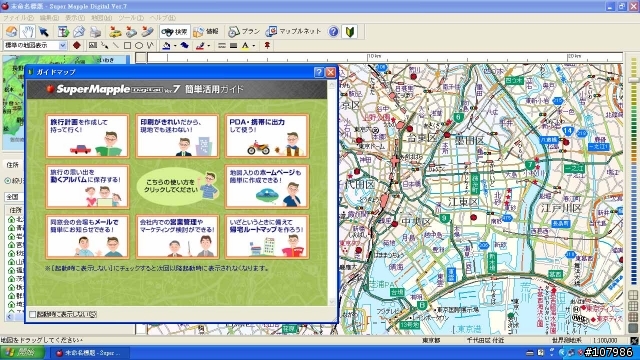This screenshot has height=360, width=640.
Task: Click the Windows start button
Action: coord(22,352)
